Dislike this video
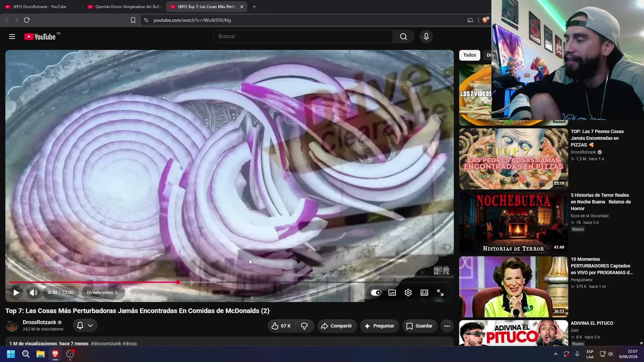The width and height of the screenshot is (644, 362). (304, 326)
